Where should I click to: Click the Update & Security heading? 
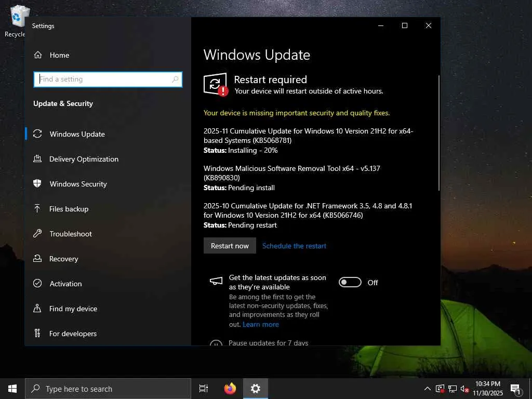click(x=63, y=103)
